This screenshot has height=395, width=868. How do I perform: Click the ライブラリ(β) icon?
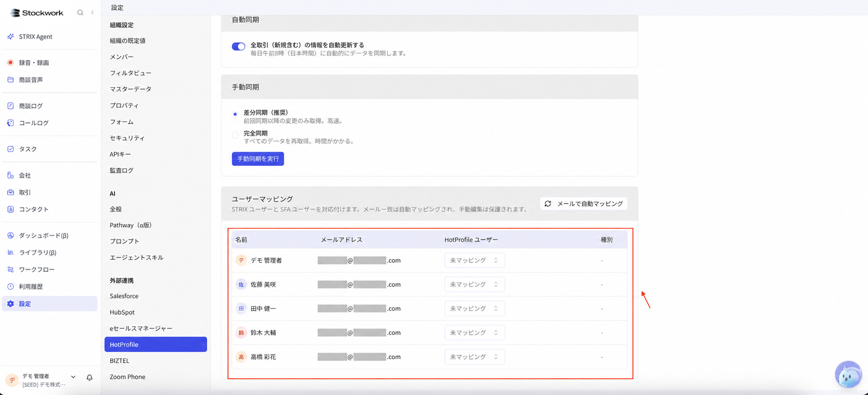click(x=11, y=253)
